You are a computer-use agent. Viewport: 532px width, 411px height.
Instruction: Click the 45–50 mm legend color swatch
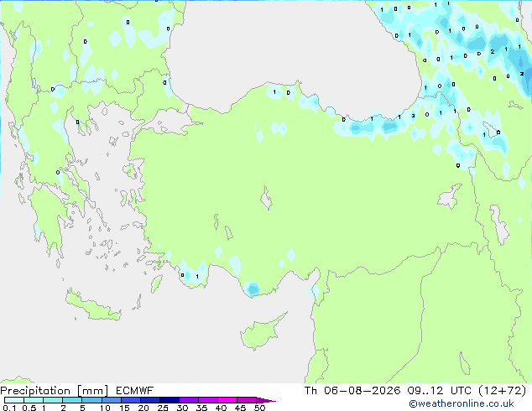click(247, 400)
